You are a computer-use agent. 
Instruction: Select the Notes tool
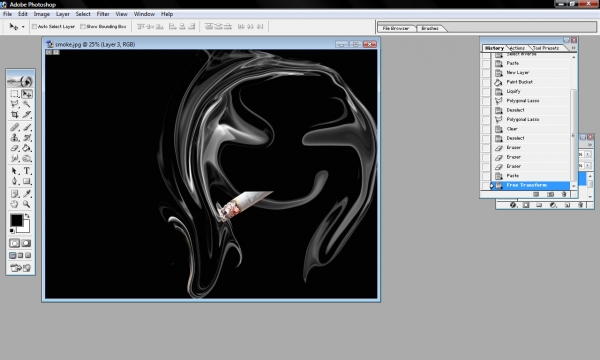[15, 194]
